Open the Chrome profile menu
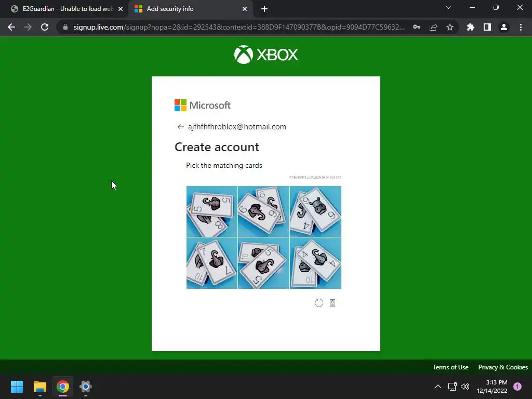 504,27
